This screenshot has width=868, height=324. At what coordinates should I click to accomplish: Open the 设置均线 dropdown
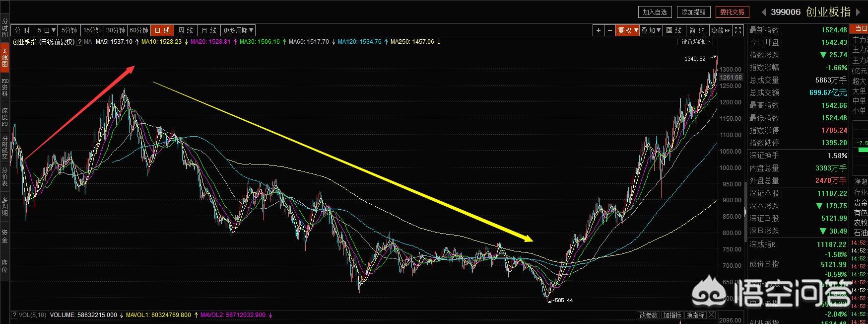696,42
